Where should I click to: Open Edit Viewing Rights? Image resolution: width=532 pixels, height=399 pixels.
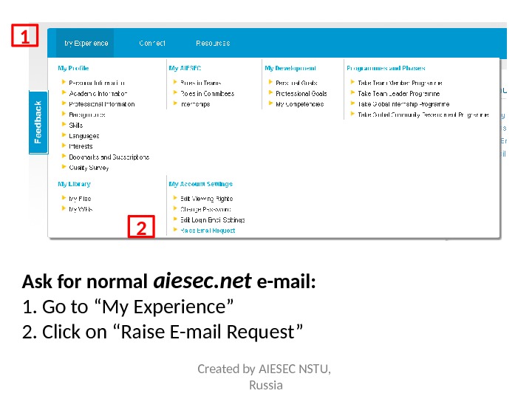pyautogui.click(x=207, y=199)
